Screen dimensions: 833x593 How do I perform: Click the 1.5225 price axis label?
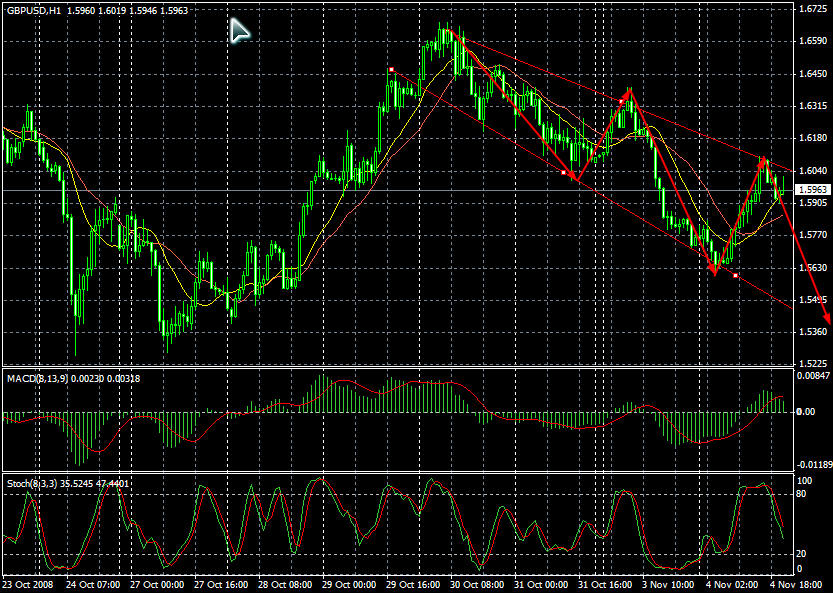pyautogui.click(x=813, y=364)
